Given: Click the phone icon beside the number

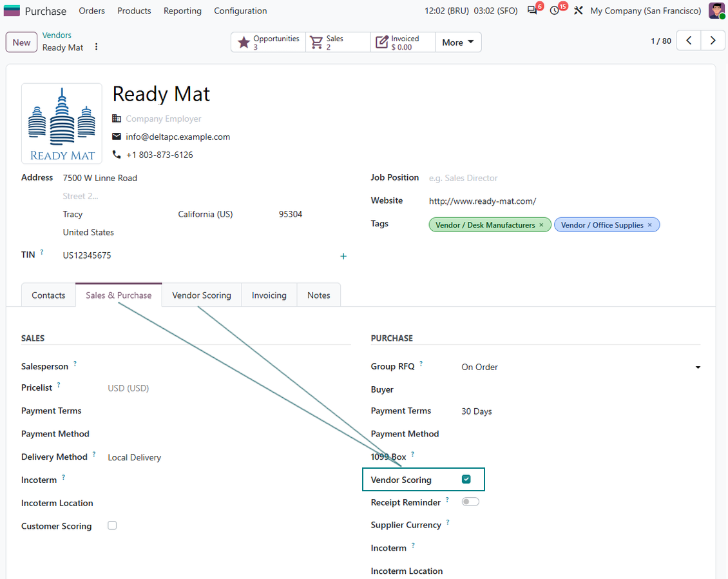Looking at the screenshot, I should pyautogui.click(x=117, y=155).
